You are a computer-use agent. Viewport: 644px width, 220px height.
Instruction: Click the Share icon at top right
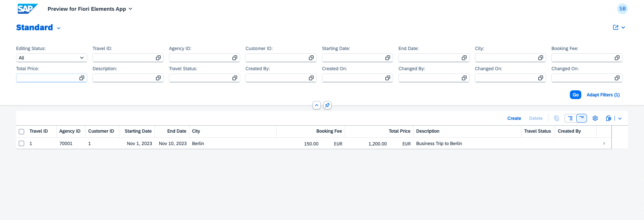[616, 28]
